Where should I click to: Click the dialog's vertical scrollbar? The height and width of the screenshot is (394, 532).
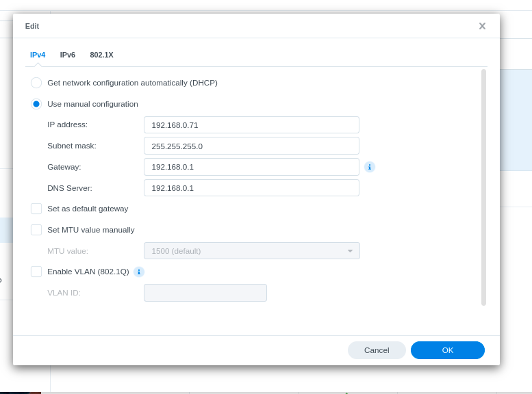tap(483, 187)
